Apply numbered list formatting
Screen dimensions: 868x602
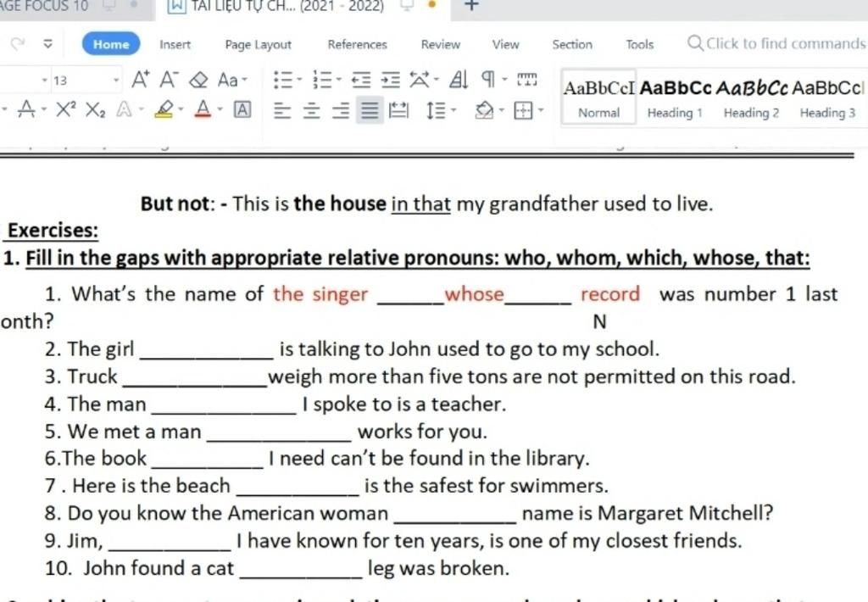322,80
